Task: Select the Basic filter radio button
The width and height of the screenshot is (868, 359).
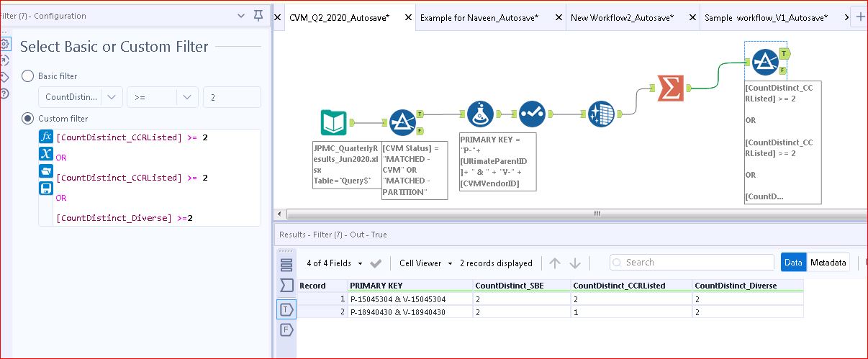Action: tap(28, 76)
